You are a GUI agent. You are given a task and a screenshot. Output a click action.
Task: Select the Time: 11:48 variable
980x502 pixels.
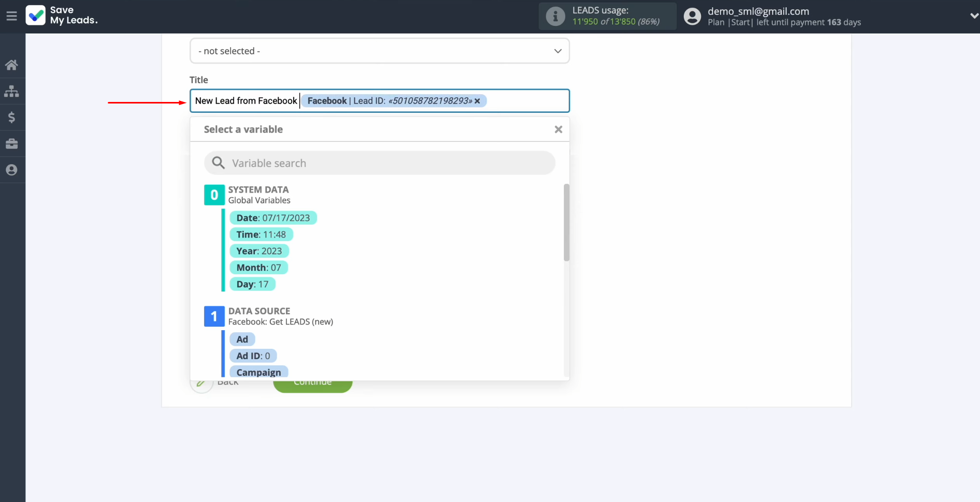pos(261,234)
